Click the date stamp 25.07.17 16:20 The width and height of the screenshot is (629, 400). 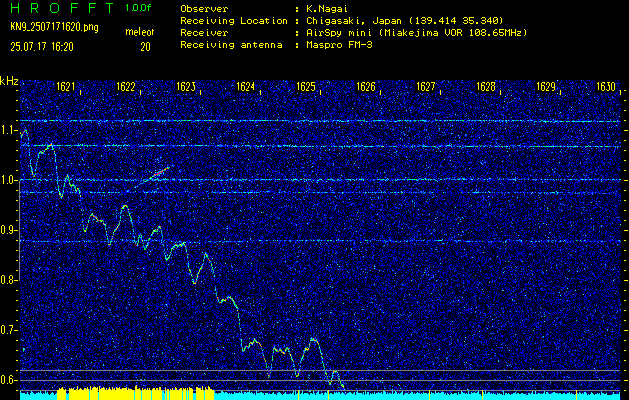[42, 47]
